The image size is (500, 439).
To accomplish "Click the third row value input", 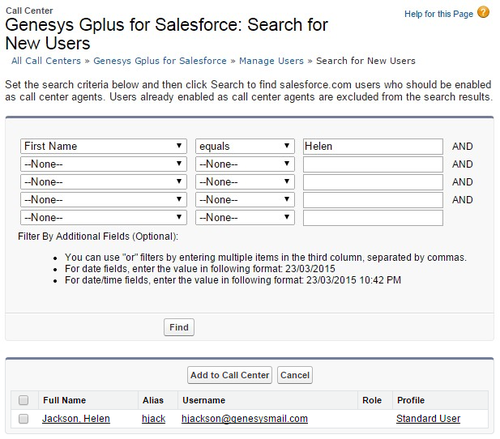I will point(373,182).
